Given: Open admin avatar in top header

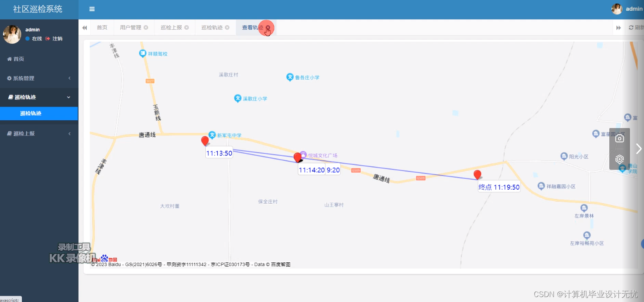Looking at the screenshot, I should 617,9.
